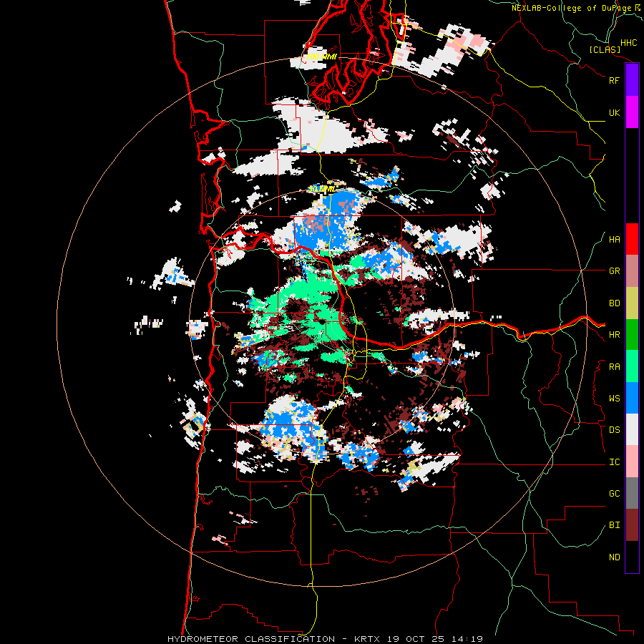Click the BI legend label
The width and height of the screenshot is (644, 644).
pyautogui.click(x=614, y=525)
